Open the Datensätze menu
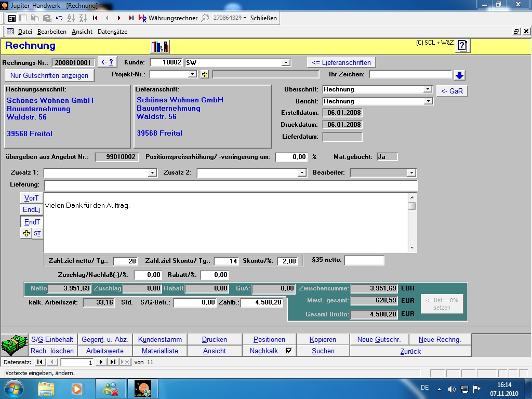 112,32
